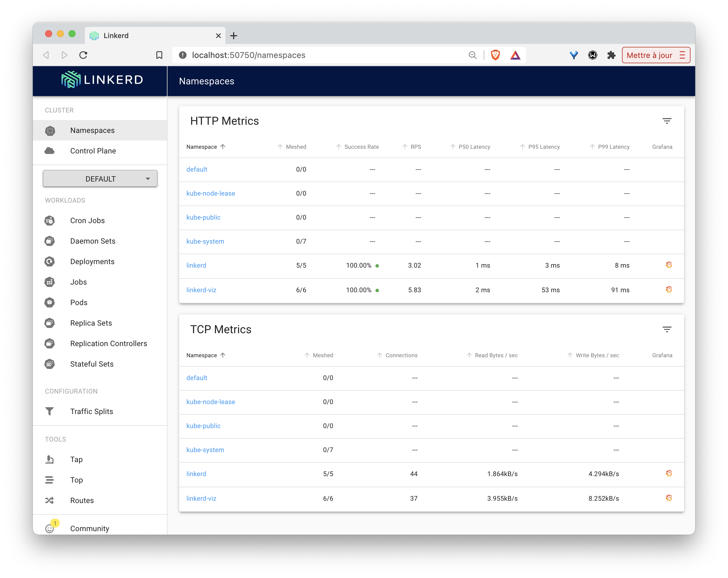Open default namespace in HTTP Metrics
This screenshot has height=578, width=728.
tap(197, 169)
